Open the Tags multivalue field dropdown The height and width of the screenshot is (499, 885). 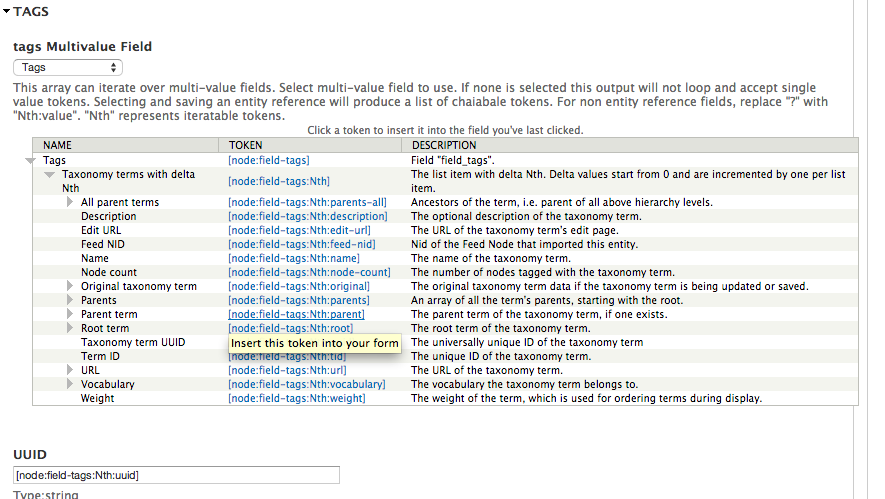pos(68,68)
